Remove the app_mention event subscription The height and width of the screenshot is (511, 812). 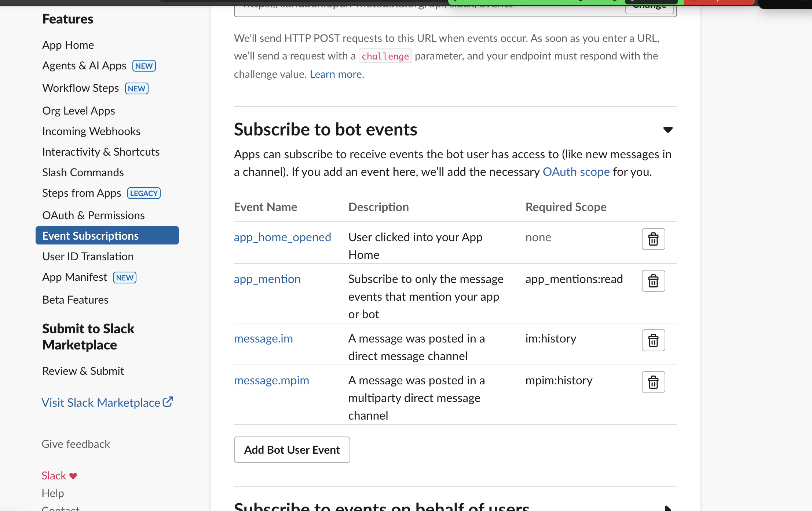pos(653,281)
